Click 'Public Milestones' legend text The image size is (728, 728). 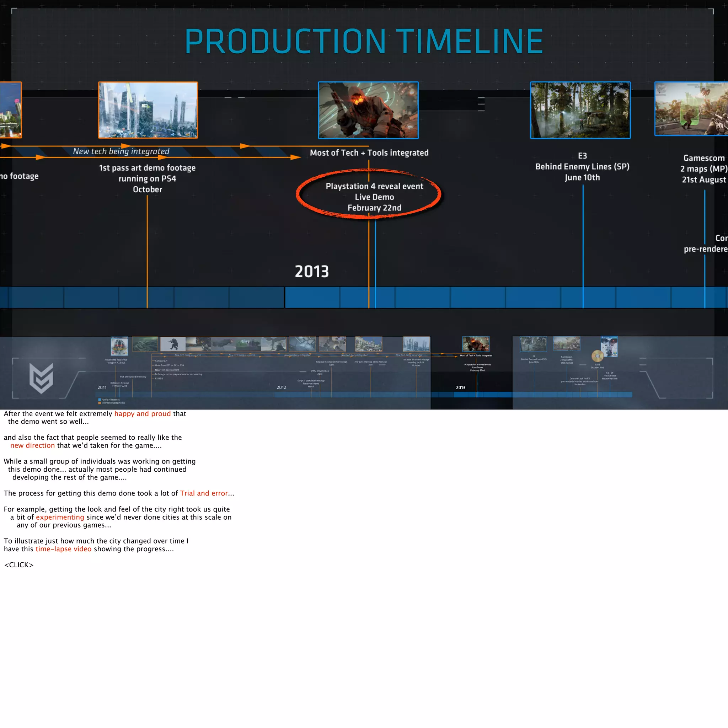tap(111, 400)
